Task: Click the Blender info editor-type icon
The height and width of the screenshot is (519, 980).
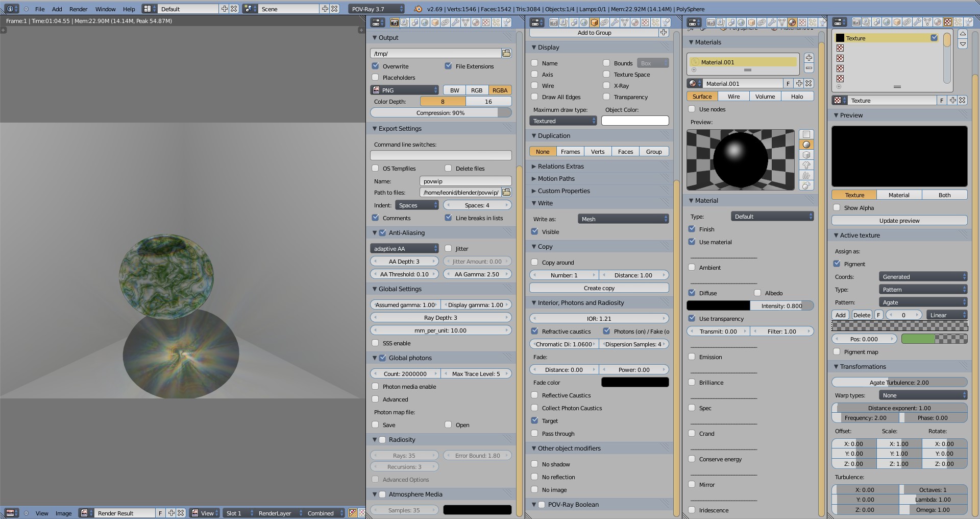Action: tap(10, 9)
